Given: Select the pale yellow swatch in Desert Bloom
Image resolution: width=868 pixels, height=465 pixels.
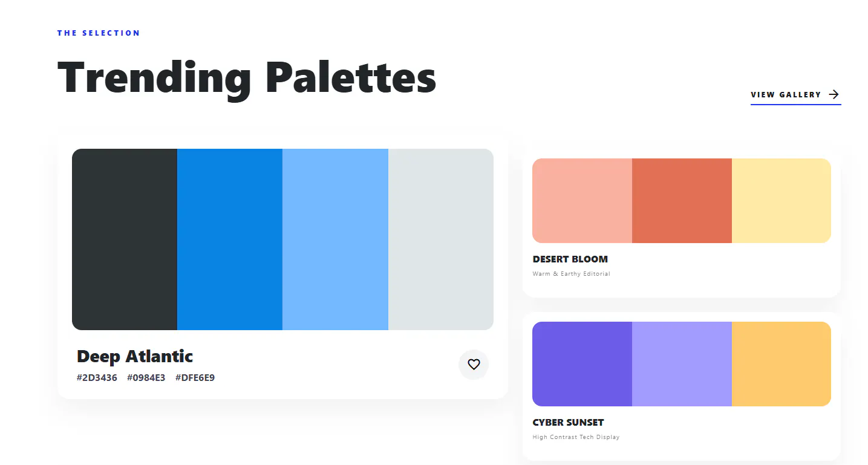Looking at the screenshot, I should pyautogui.click(x=782, y=201).
